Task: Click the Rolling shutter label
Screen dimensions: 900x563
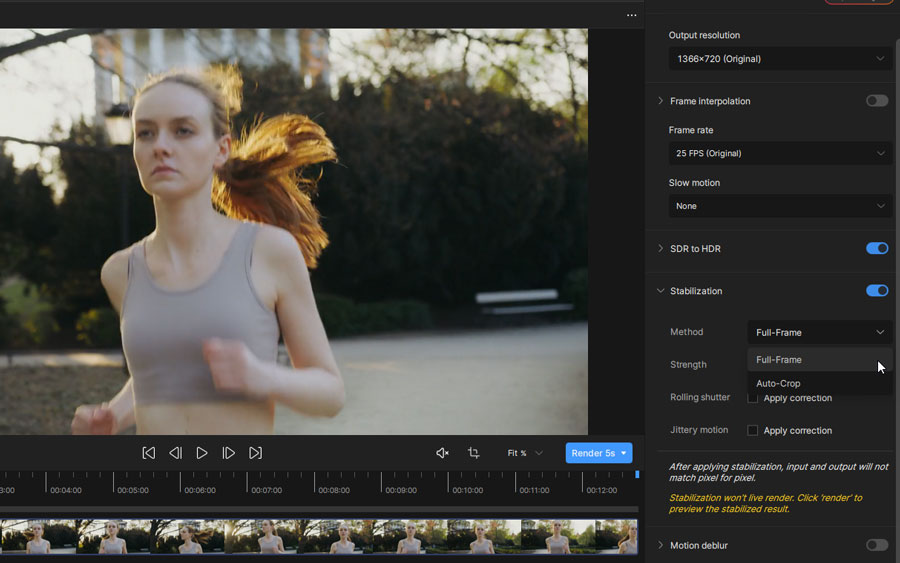Action: coord(700,397)
